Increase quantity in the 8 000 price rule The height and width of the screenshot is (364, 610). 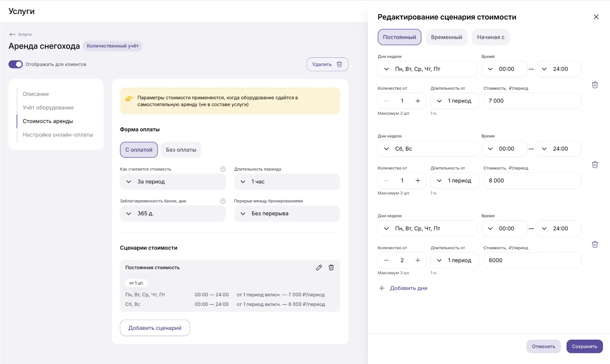point(418,181)
